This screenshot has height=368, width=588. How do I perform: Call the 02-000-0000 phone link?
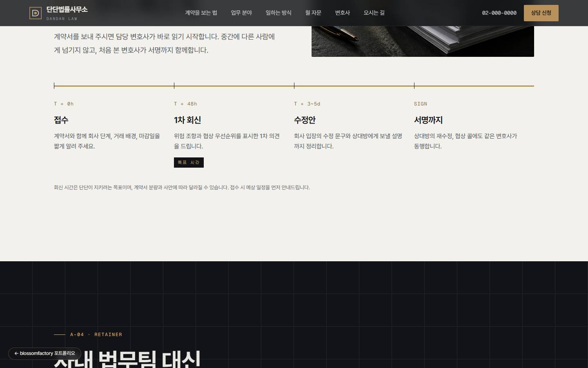499,13
